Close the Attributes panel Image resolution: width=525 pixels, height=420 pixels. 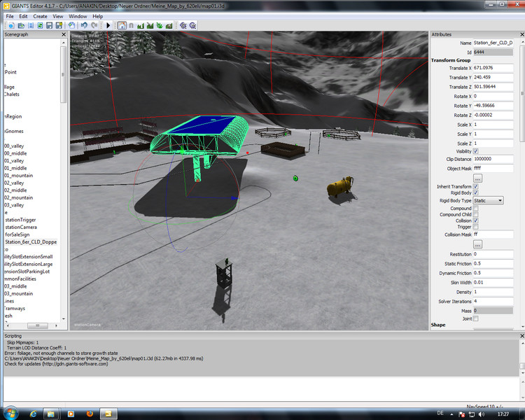pos(522,34)
